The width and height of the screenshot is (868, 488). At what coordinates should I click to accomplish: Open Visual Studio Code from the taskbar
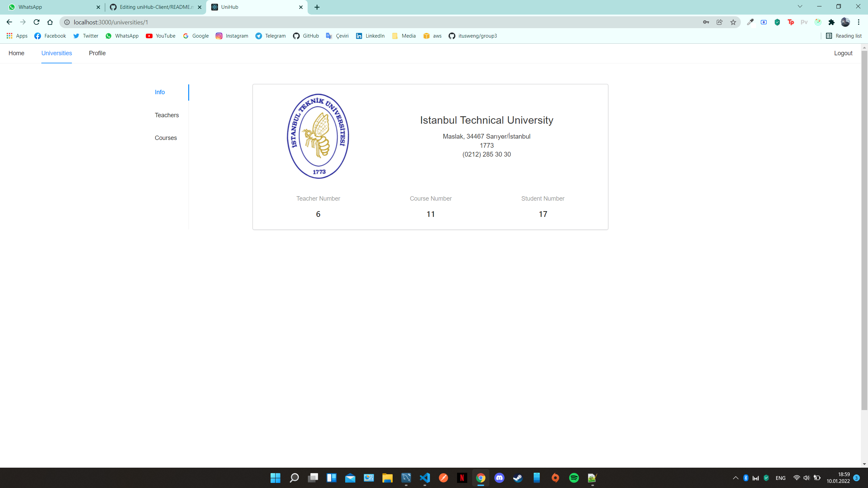(x=425, y=478)
